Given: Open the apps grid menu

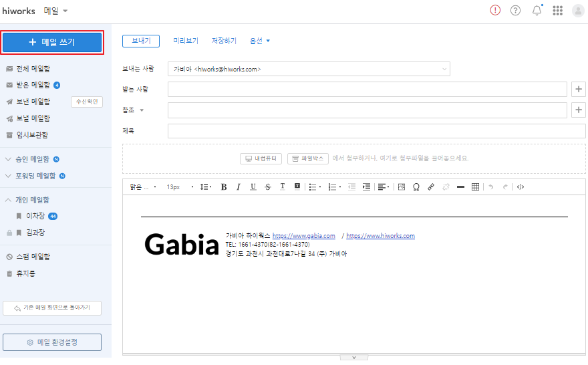Looking at the screenshot, I should click(x=557, y=11).
